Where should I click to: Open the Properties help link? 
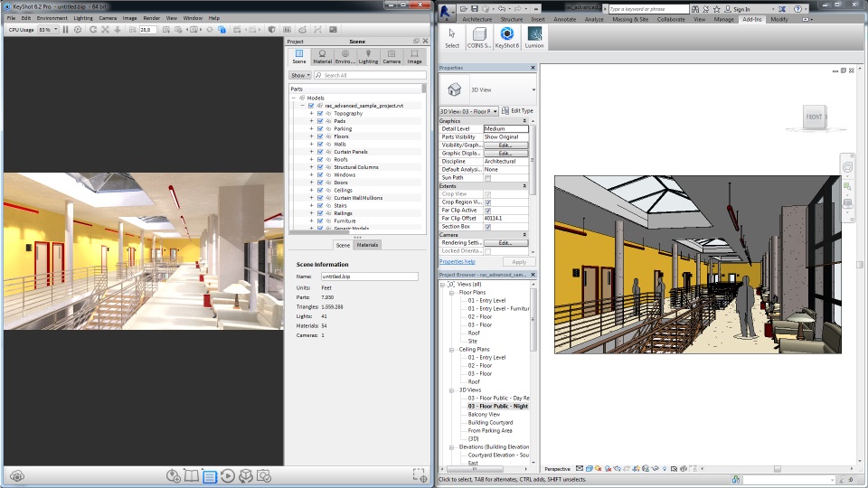[x=457, y=261]
